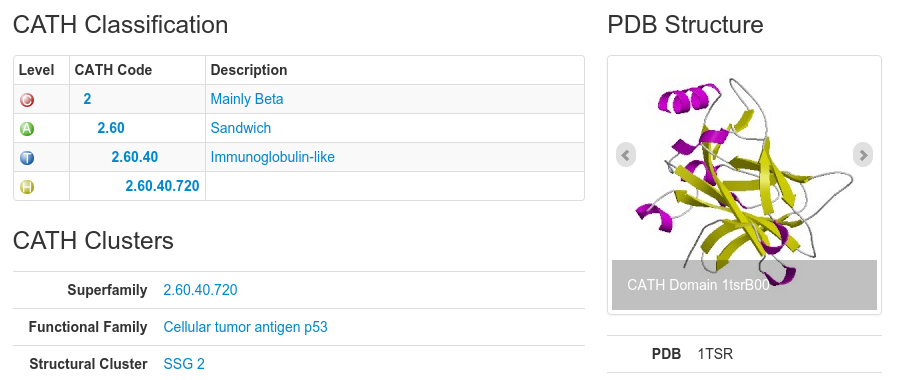Show the next structure image arrow
This screenshot has width=912, height=380.
tap(863, 155)
